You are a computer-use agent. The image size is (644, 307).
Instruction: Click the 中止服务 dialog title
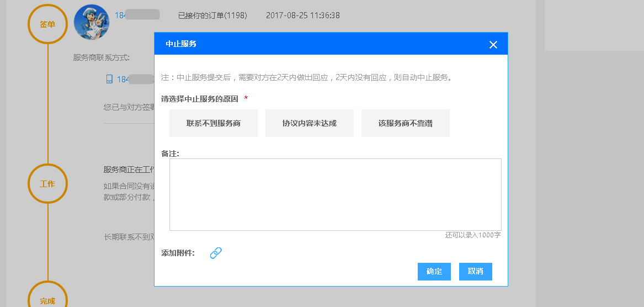(181, 44)
